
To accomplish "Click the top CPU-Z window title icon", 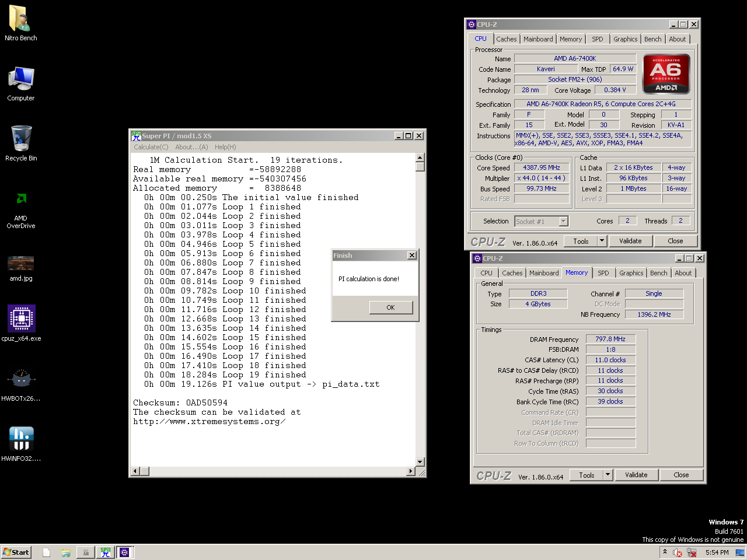I will [x=472, y=24].
